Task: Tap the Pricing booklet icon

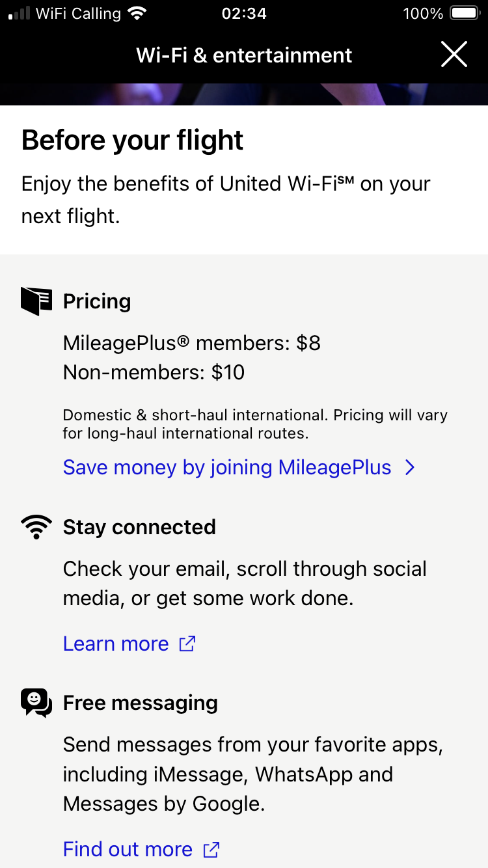Action: click(36, 301)
